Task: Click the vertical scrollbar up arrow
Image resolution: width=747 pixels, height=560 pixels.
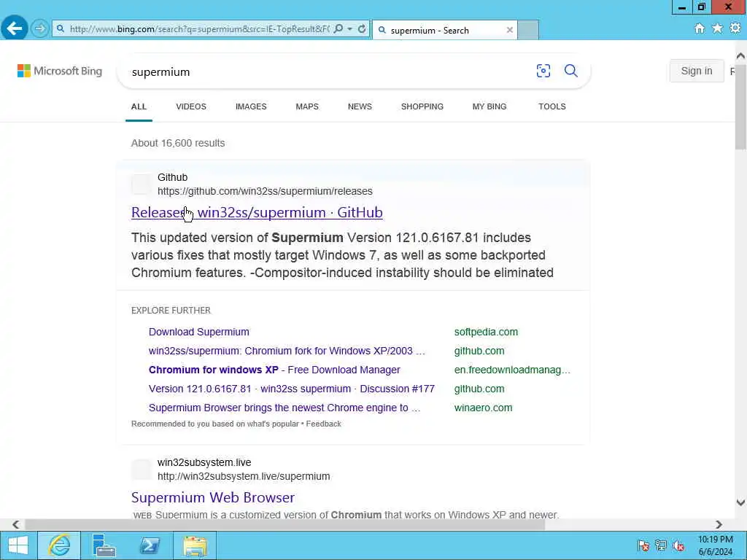Action: pyautogui.click(x=740, y=56)
